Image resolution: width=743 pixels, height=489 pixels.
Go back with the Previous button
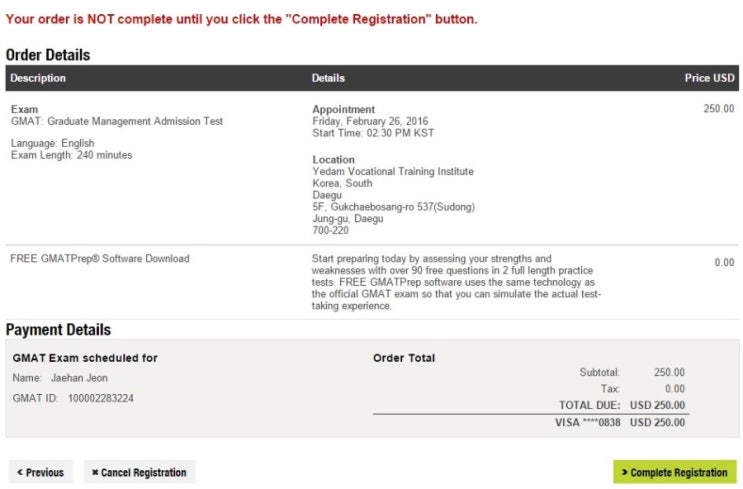click(x=41, y=472)
